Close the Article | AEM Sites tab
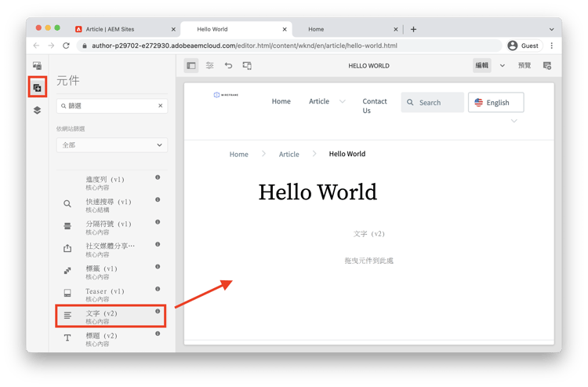 tap(173, 29)
